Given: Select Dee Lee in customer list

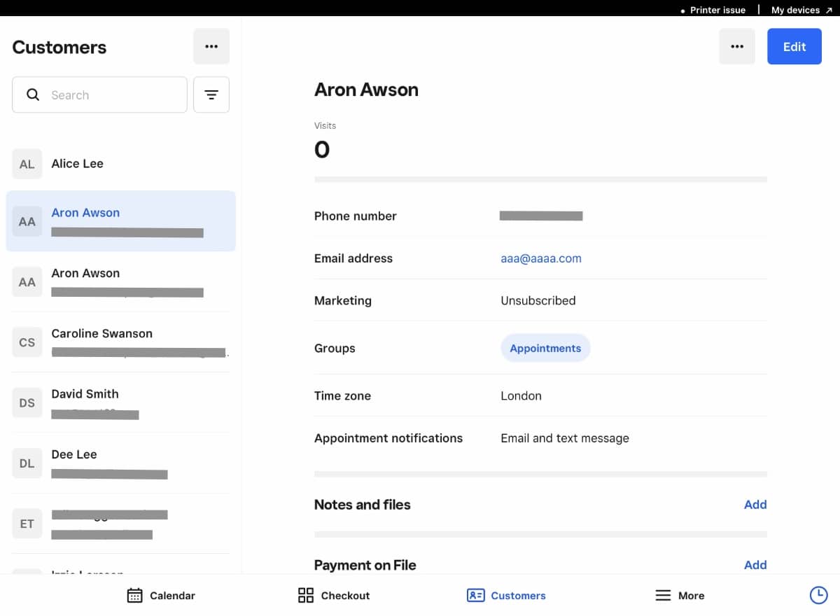Looking at the screenshot, I should click(120, 463).
